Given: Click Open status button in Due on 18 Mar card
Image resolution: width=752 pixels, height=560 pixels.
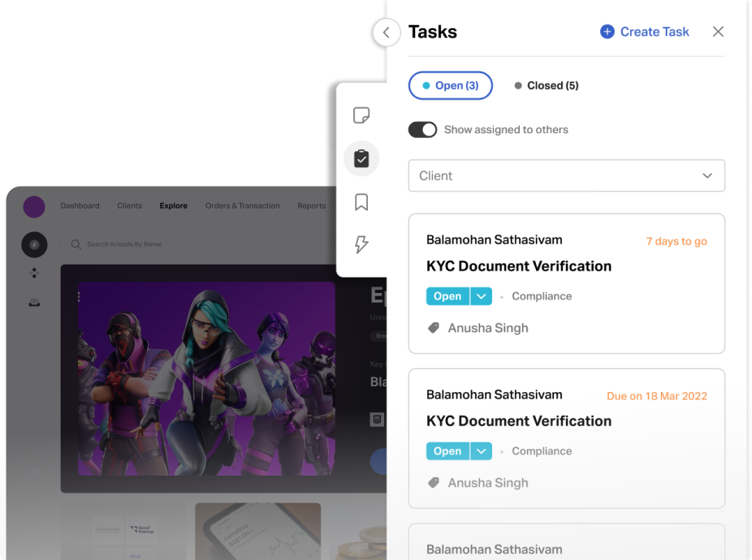Looking at the screenshot, I should 447,451.
